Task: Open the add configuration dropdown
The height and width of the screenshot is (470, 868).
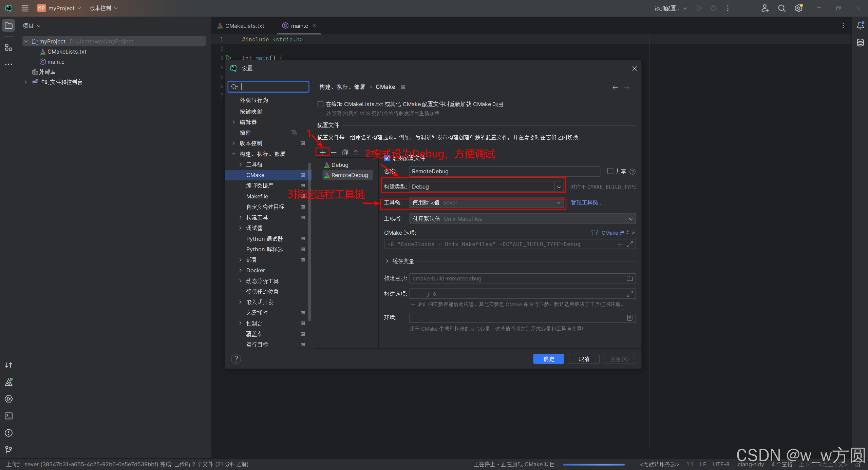Action: point(671,8)
